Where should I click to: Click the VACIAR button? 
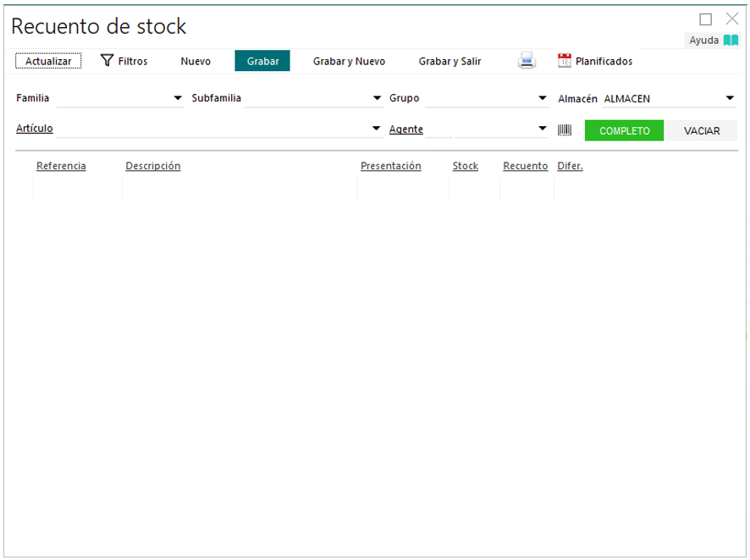tap(701, 131)
